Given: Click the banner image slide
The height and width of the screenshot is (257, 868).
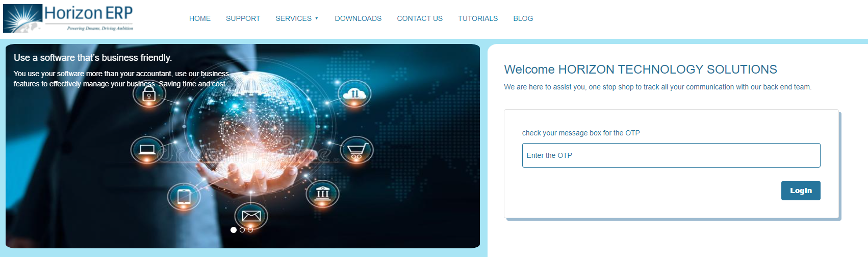Looking at the screenshot, I should click(x=243, y=146).
